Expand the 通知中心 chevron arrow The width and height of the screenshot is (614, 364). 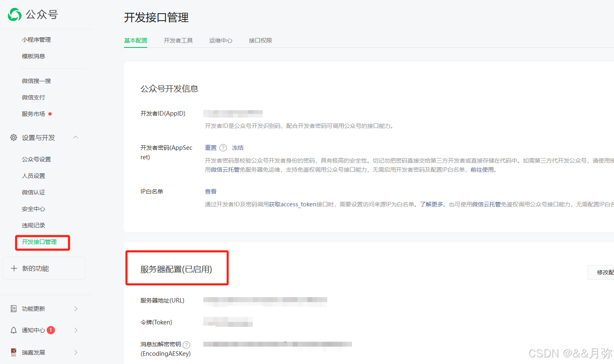pos(76,330)
